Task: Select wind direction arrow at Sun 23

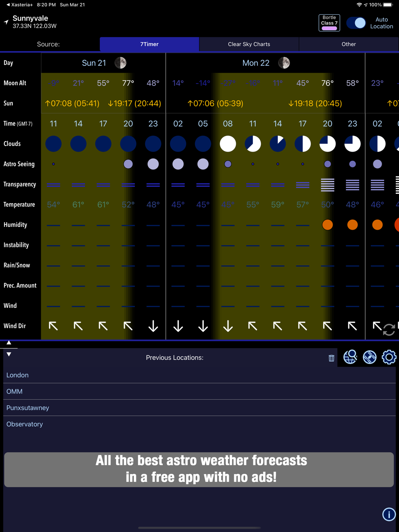Action: tap(153, 326)
